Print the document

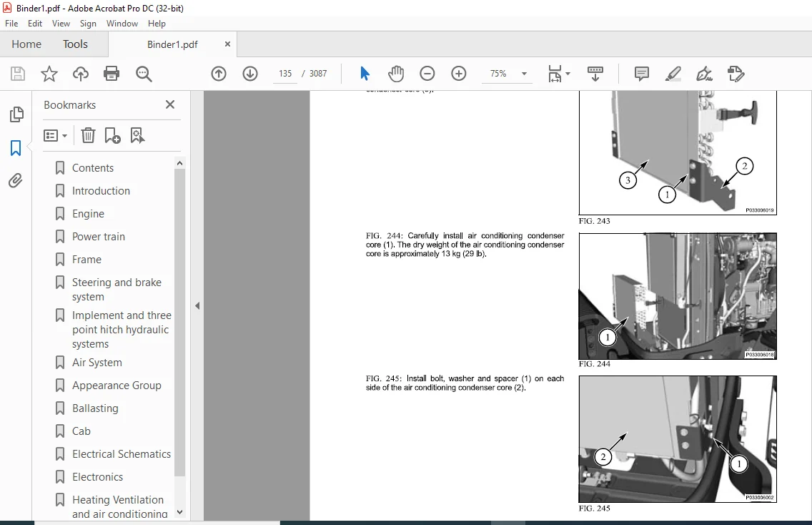point(112,74)
